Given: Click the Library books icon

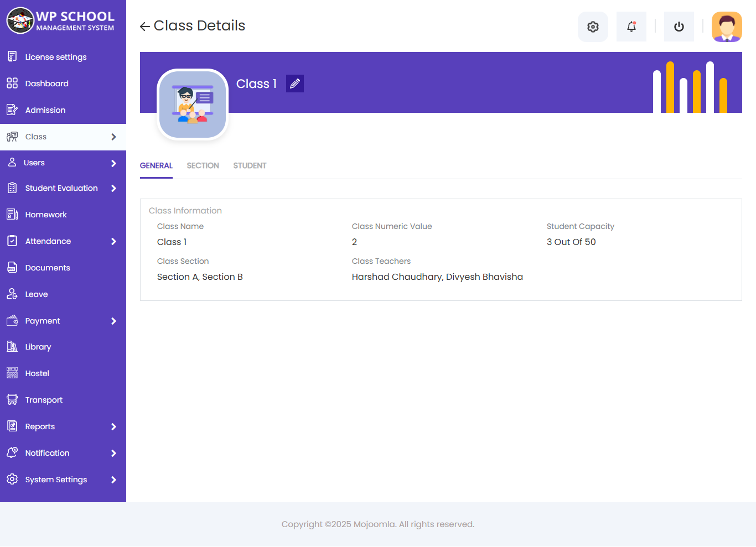Looking at the screenshot, I should coord(12,346).
